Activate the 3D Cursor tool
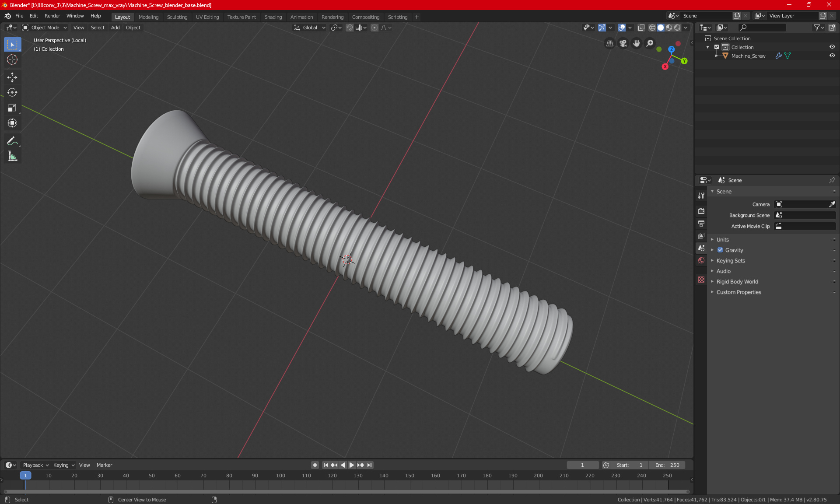 pyautogui.click(x=12, y=59)
